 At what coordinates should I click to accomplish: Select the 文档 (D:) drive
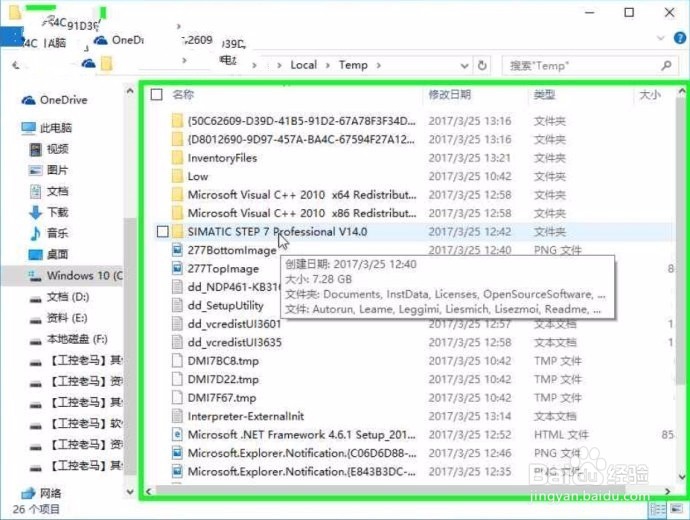(59, 297)
